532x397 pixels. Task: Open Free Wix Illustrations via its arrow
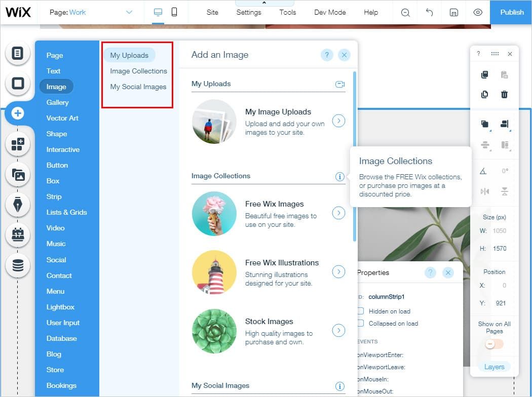pos(338,271)
